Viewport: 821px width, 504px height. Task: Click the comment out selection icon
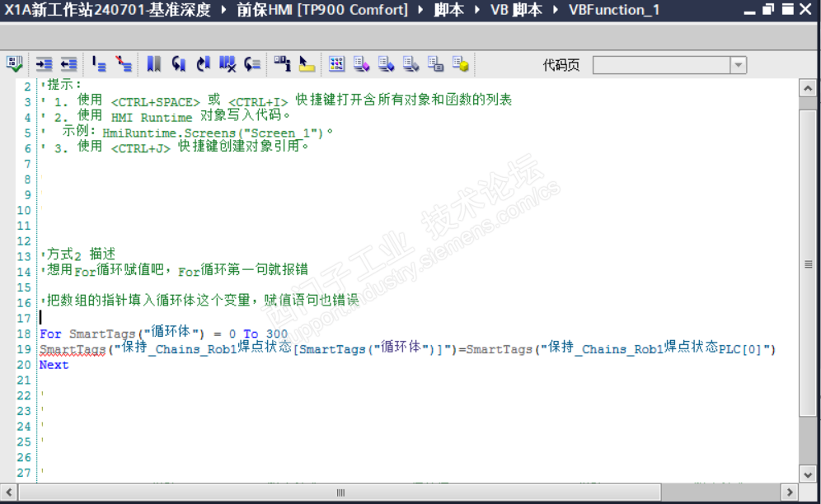98,64
